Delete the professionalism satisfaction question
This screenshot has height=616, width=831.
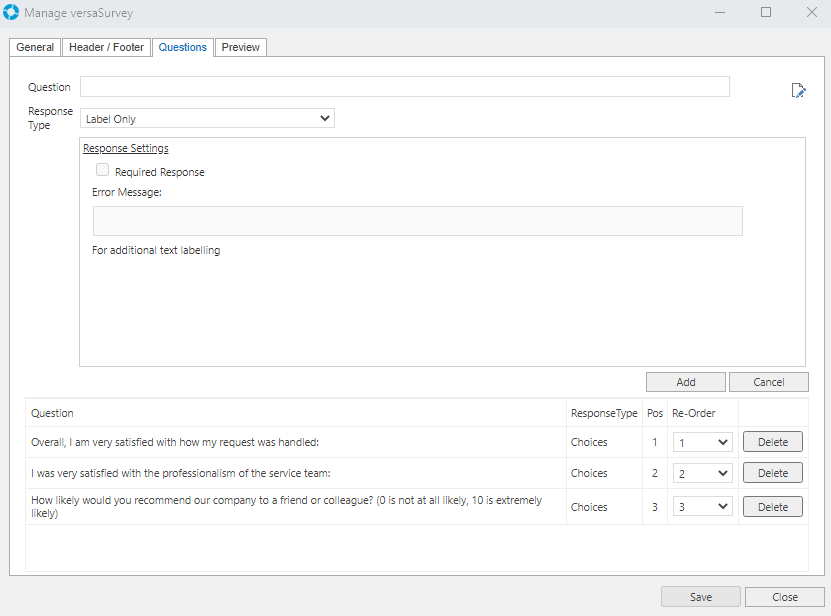click(772, 473)
